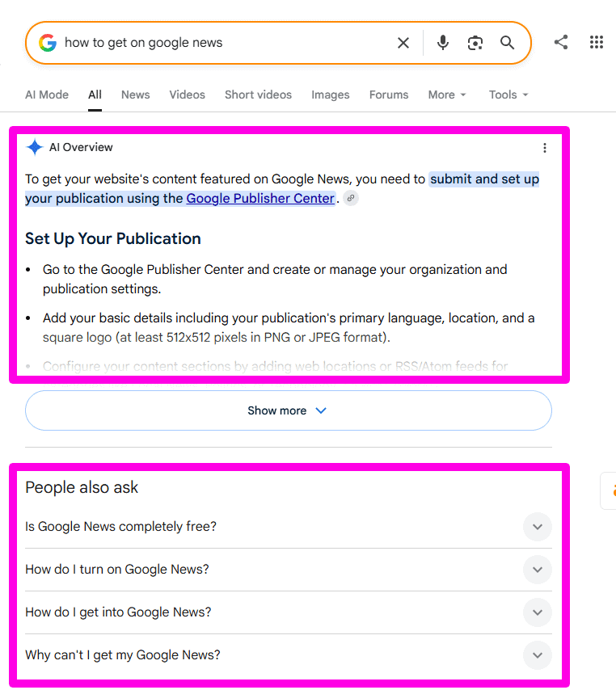Viewport: 616px width, 690px height.
Task: Click the Google logo in search bar
Action: [x=48, y=43]
